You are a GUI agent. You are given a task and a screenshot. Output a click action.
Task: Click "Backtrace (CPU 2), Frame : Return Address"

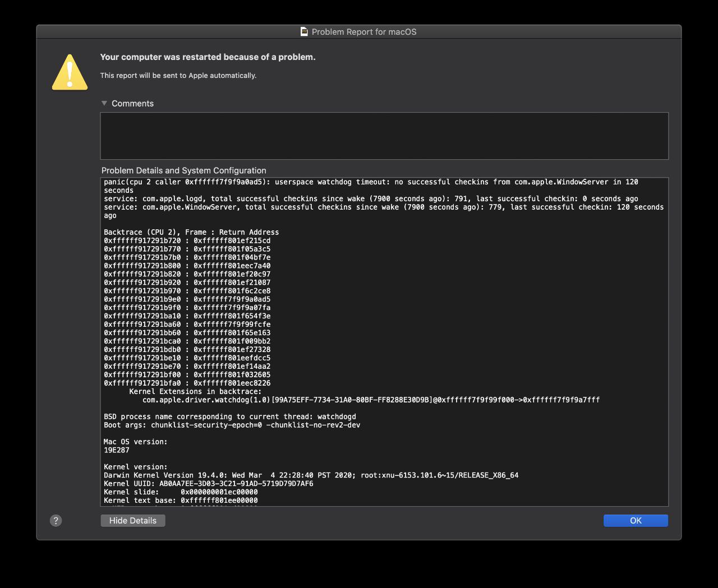(191, 232)
